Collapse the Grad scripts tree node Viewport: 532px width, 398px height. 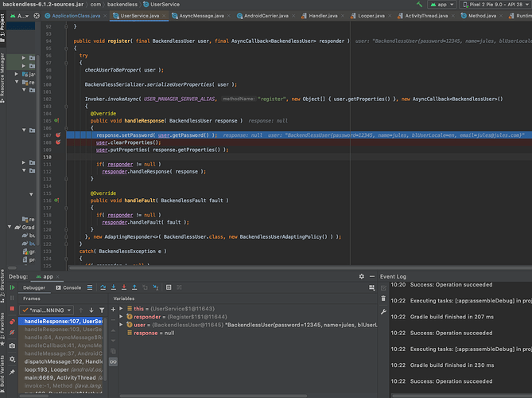[x=10, y=227]
